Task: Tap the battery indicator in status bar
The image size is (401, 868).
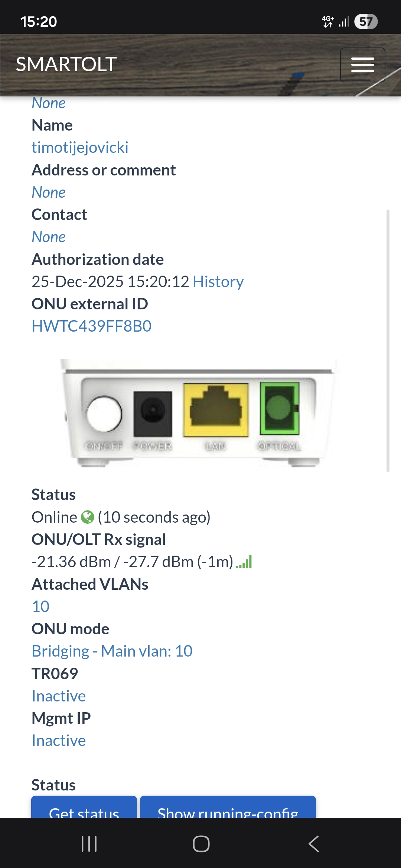Action: tap(366, 22)
